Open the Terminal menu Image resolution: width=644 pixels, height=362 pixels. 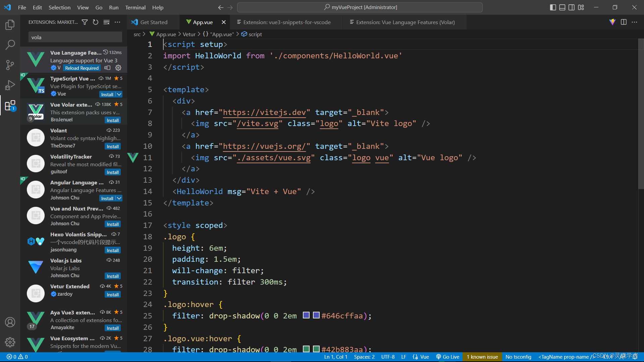[x=135, y=7]
